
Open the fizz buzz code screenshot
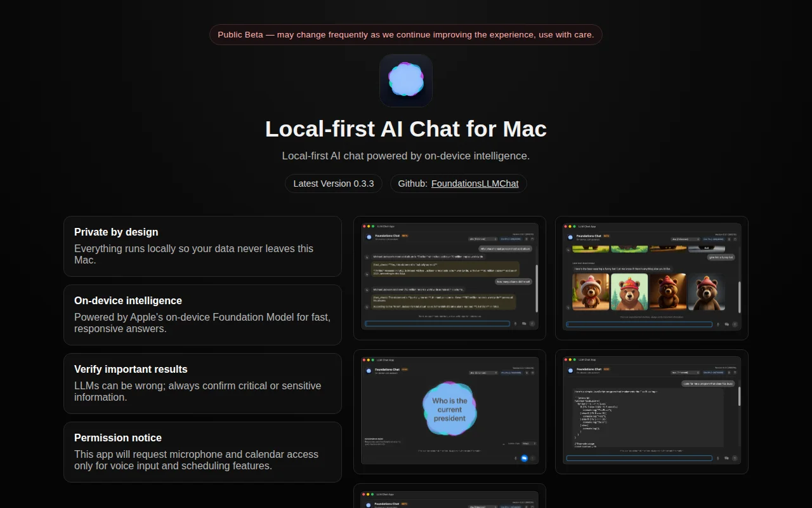pos(652,412)
